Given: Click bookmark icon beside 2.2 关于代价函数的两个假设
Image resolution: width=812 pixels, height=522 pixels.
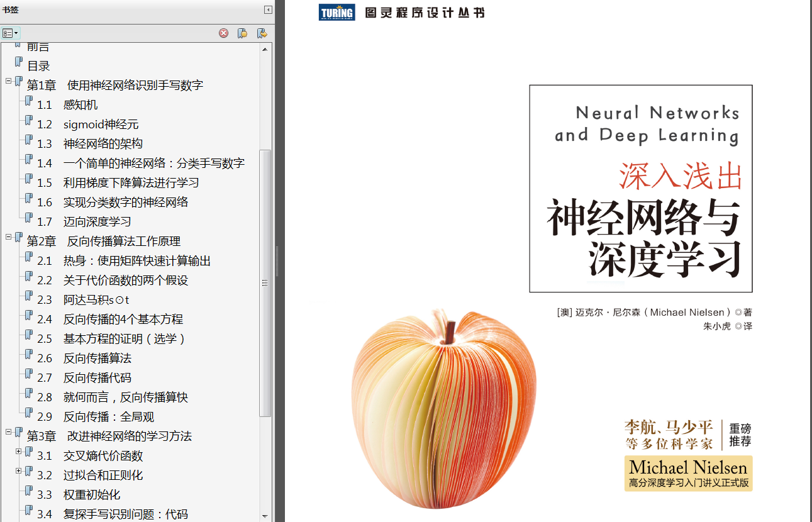Looking at the screenshot, I should [29, 277].
